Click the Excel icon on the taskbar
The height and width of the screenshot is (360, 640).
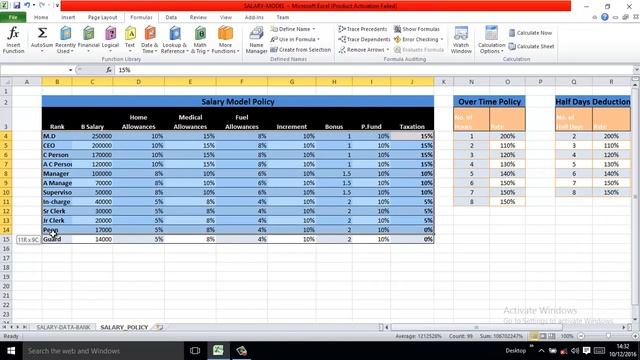(x=218, y=351)
